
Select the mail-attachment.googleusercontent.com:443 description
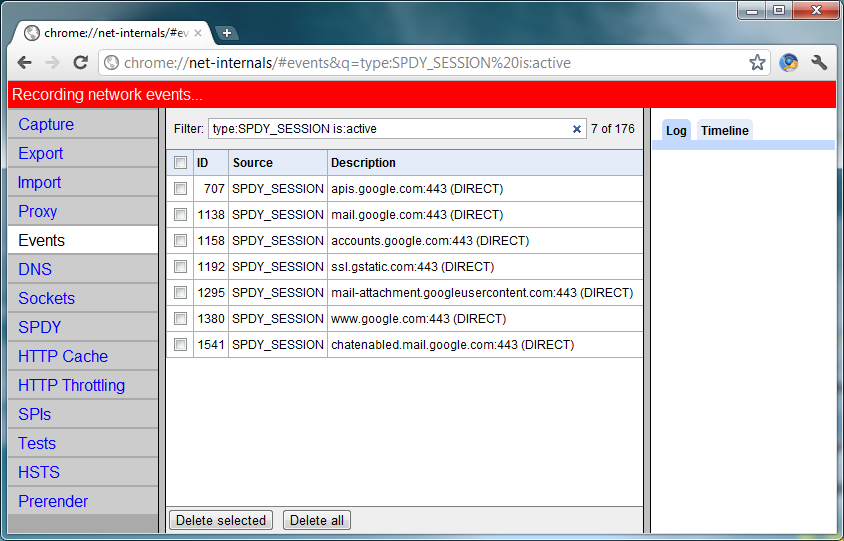482,292
